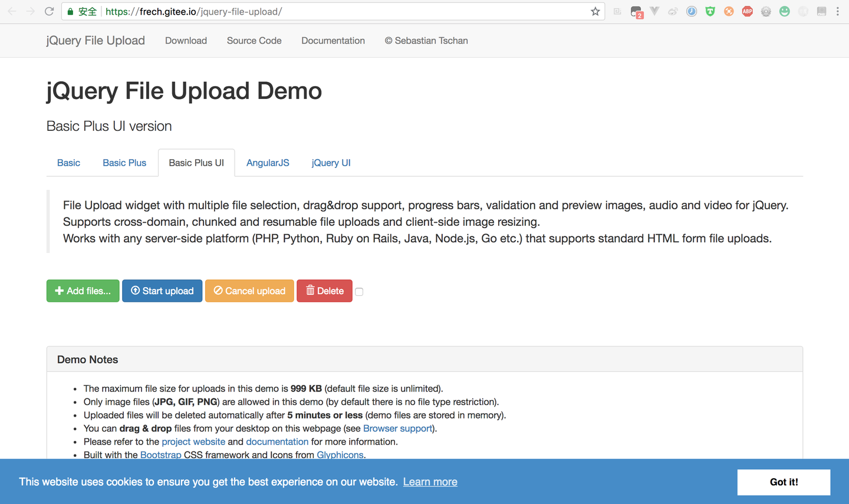Click the gear-shaped extension icon

tap(766, 11)
